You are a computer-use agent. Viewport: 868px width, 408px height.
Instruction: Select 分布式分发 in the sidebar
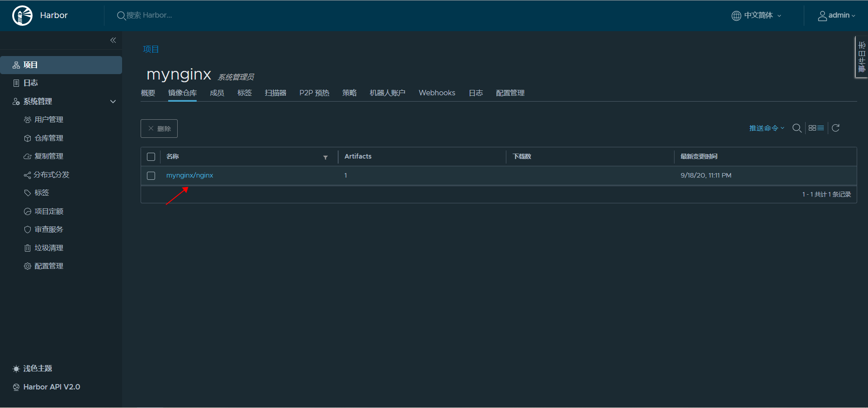tap(52, 175)
